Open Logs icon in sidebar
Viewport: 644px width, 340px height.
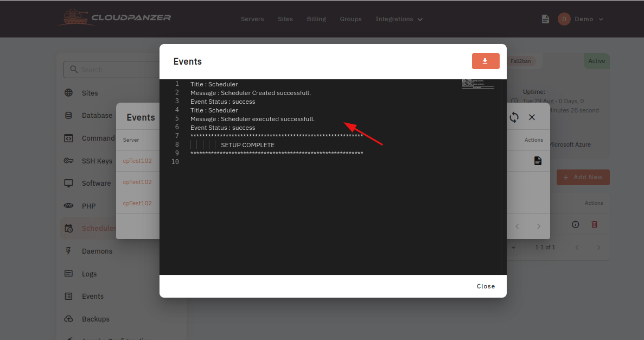click(x=68, y=273)
